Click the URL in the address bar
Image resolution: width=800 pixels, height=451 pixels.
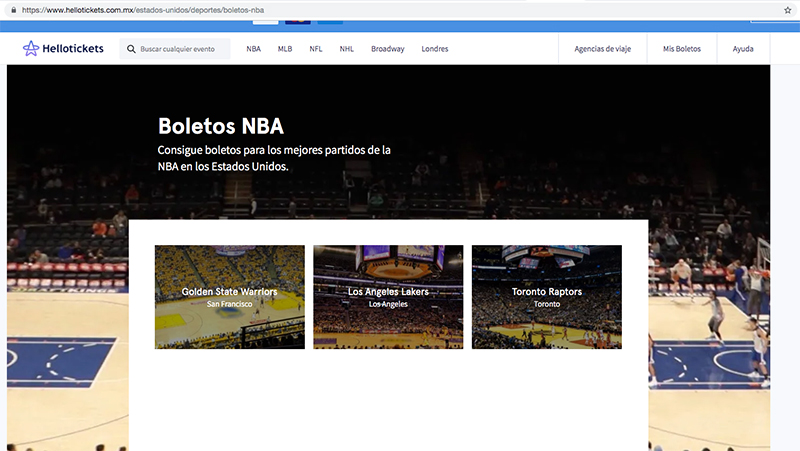coord(143,10)
